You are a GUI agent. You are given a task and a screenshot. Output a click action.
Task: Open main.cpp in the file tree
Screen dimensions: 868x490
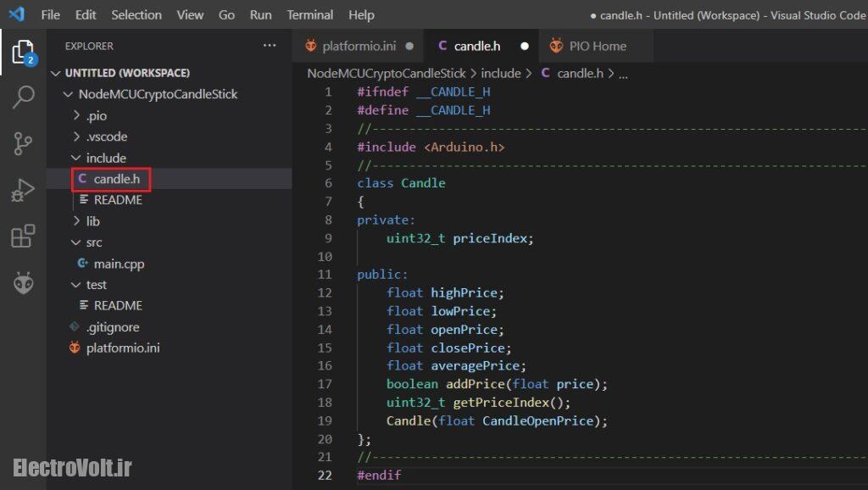point(119,264)
